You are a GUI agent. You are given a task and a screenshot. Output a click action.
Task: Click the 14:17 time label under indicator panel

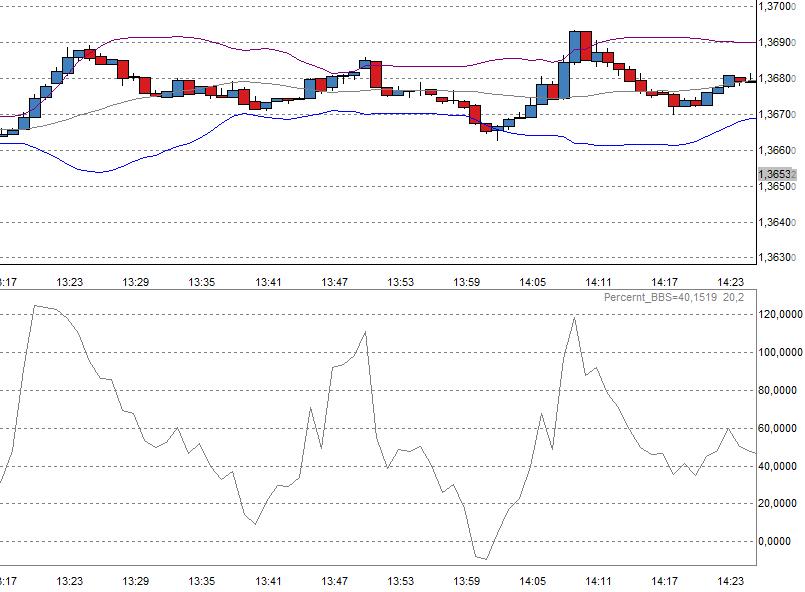[x=664, y=581]
